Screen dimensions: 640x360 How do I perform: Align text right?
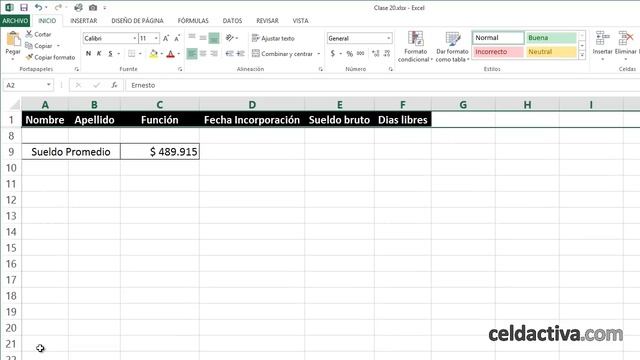pyautogui.click(x=214, y=53)
